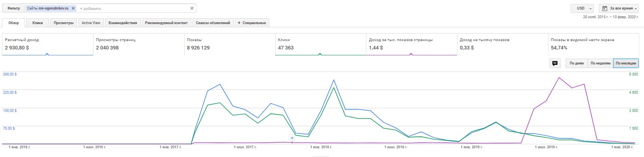
Task: Select the Просмотры страниц metric card
Action: 139,44
